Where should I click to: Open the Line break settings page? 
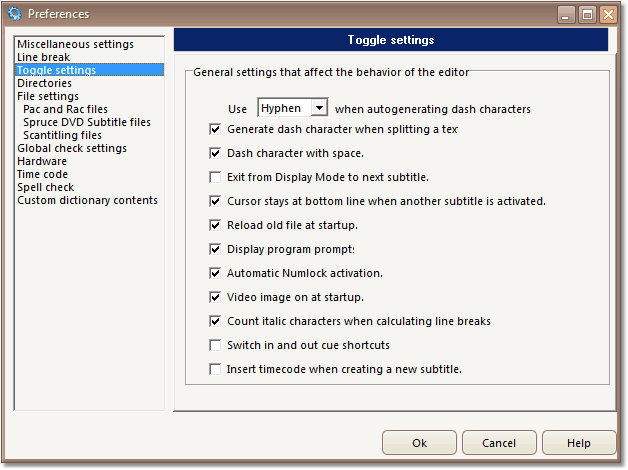click(x=44, y=57)
